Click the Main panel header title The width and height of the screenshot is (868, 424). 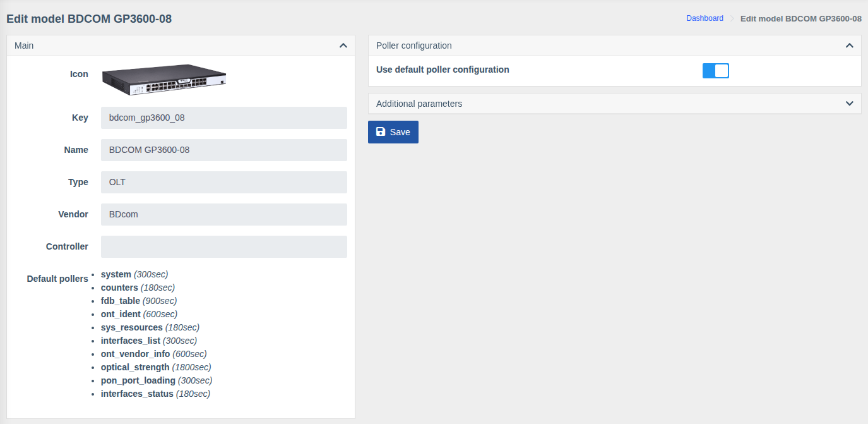[x=24, y=45]
